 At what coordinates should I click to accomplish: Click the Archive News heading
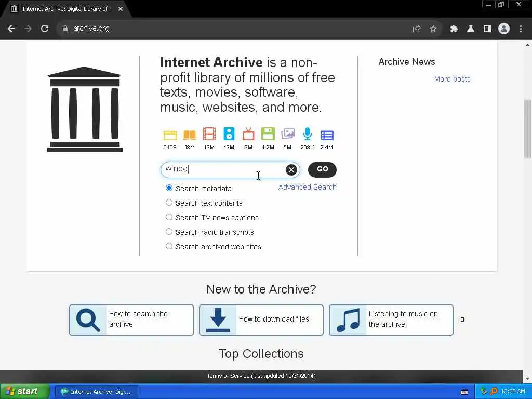(406, 62)
